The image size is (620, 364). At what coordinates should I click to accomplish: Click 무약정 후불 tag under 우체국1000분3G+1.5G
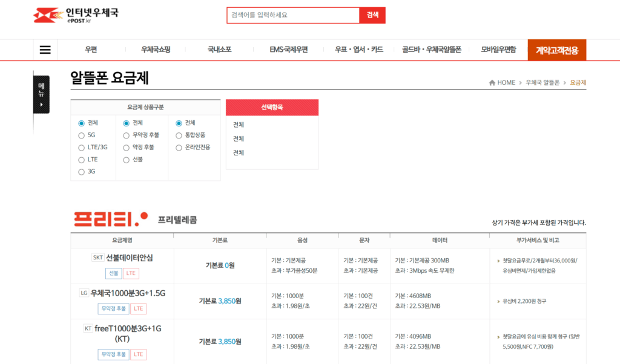tap(113, 309)
